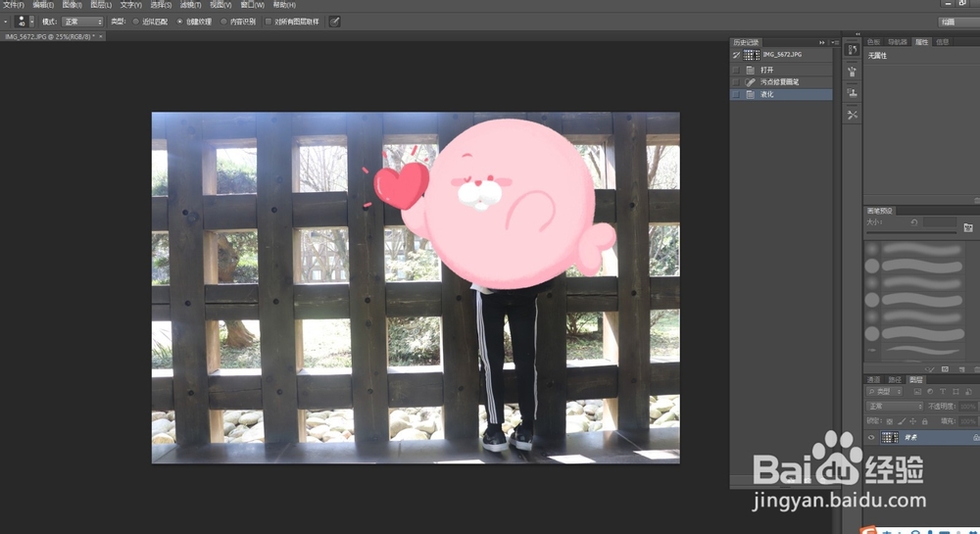Expand dock strip with double-arrow
Image resolution: width=980 pixels, height=534 pixels.
[x=857, y=33]
